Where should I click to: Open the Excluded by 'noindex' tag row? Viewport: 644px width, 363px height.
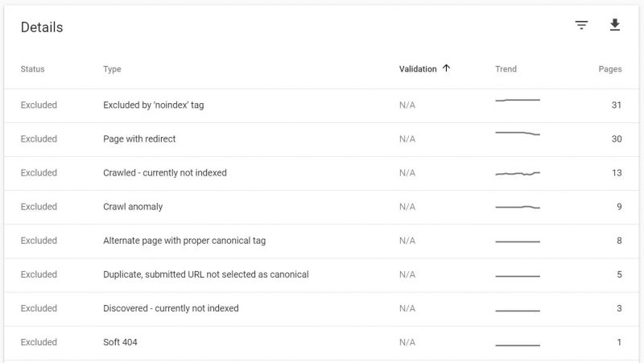[x=321, y=105]
